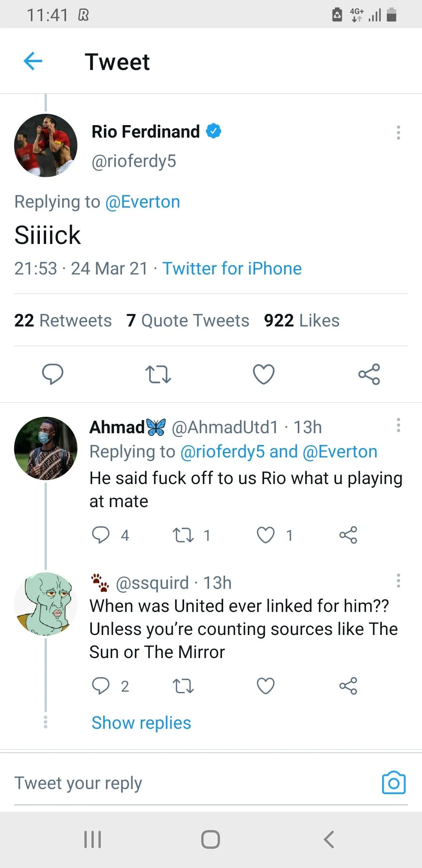Open the @Everton mention under Rio Ferdinand's name

point(143,202)
